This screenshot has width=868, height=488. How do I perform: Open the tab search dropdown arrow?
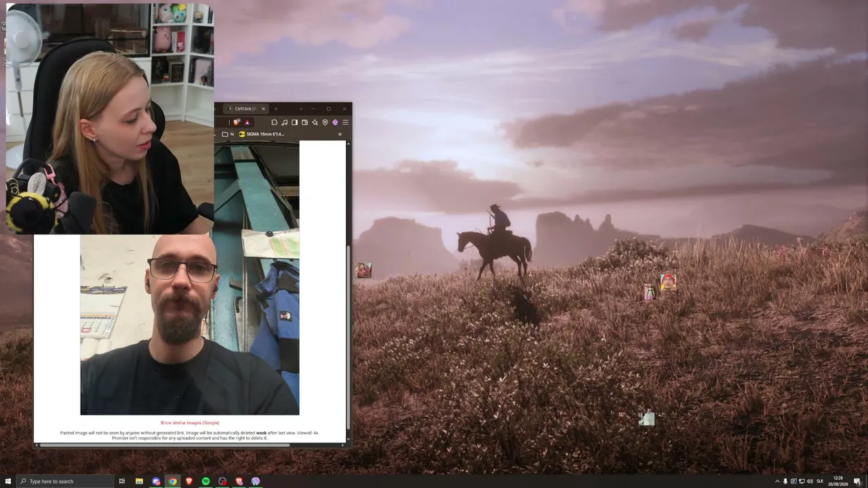tap(301, 108)
